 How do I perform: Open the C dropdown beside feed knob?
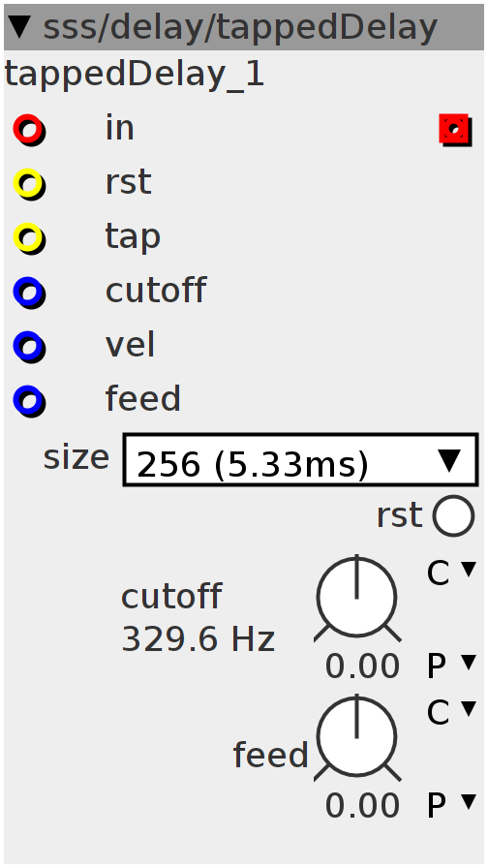click(x=451, y=712)
